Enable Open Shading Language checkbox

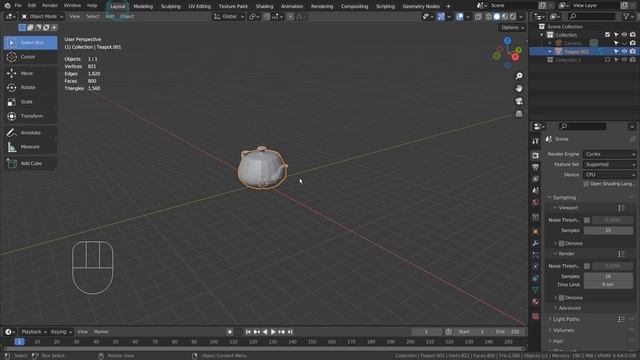click(586, 184)
